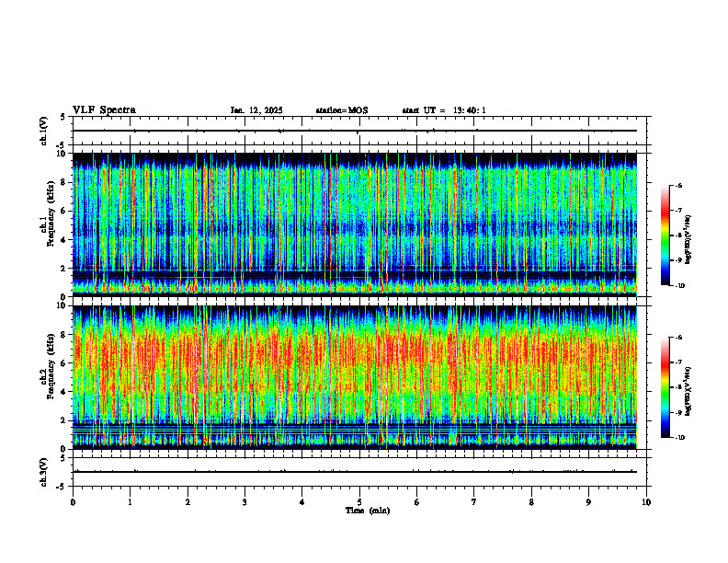728x563 pixels.
Task: Click the 6 kHz tick of ch.2 frequency axis
Action: tap(64, 363)
